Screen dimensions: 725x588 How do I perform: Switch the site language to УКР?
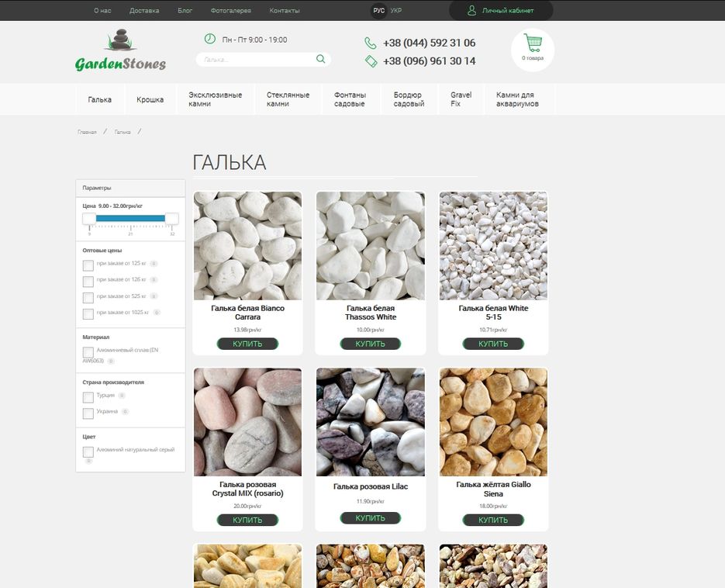tap(395, 11)
